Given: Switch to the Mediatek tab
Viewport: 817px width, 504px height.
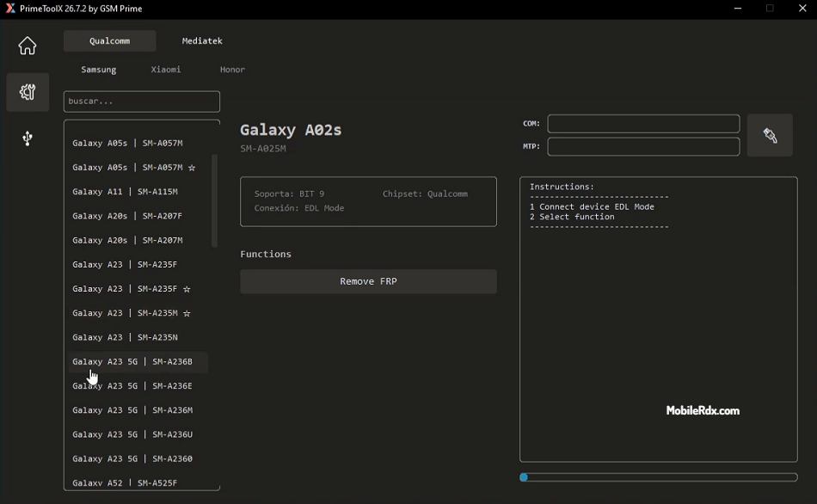Looking at the screenshot, I should [x=201, y=40].
